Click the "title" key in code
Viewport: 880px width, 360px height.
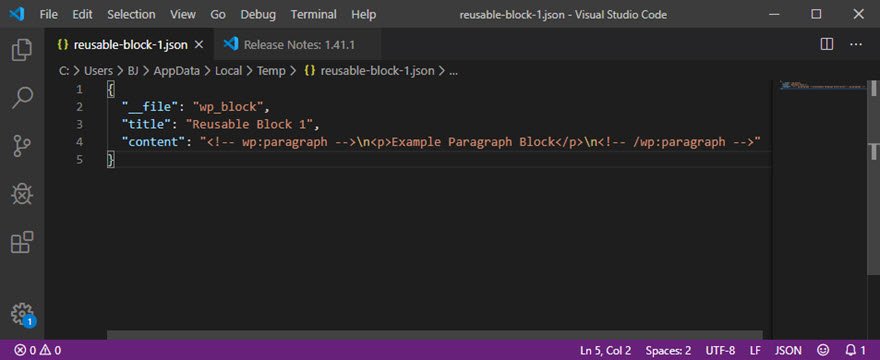tap(146, 124)
